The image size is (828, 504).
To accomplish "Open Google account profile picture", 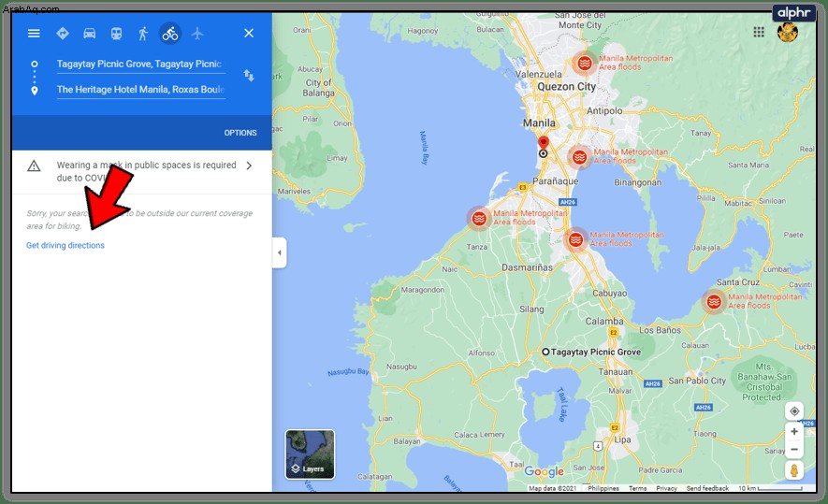I will point(788,32).
